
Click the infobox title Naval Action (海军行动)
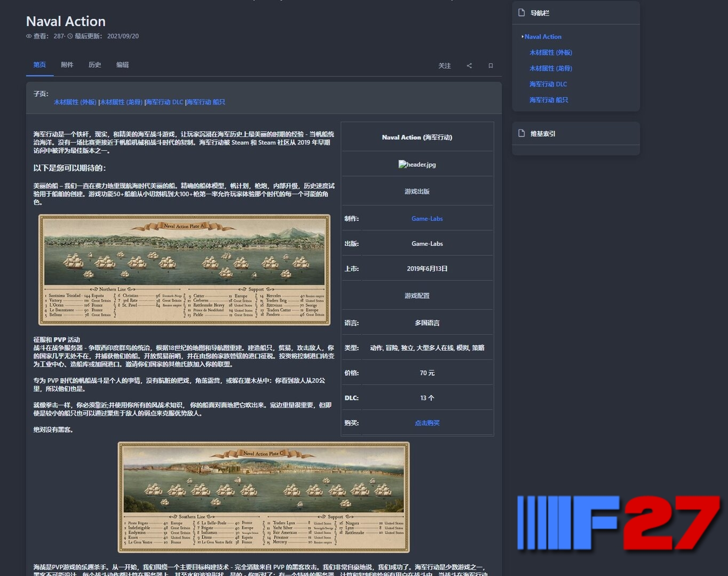pos(417,137)
